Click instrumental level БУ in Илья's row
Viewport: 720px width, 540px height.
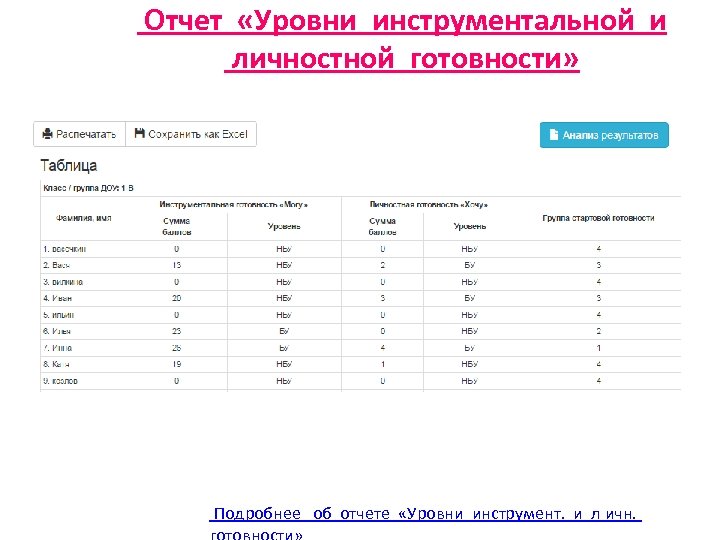tap(284, 332)
